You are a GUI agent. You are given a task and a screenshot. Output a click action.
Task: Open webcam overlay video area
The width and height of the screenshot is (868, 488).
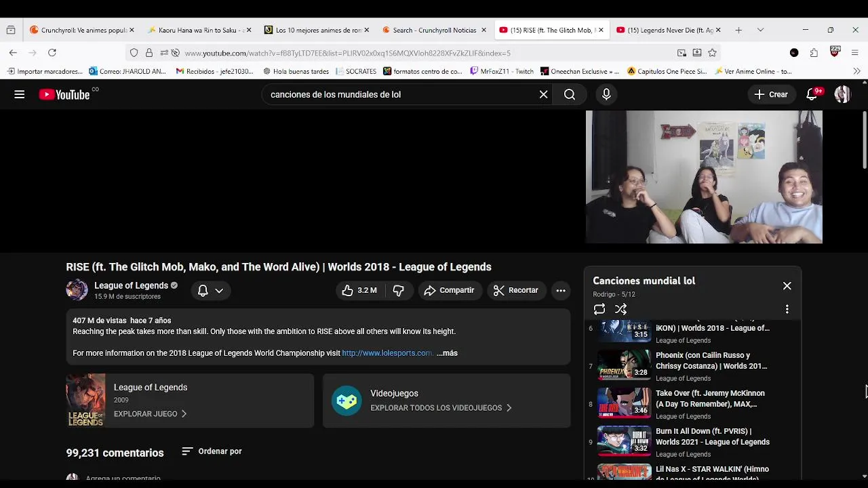pos(704,177)
